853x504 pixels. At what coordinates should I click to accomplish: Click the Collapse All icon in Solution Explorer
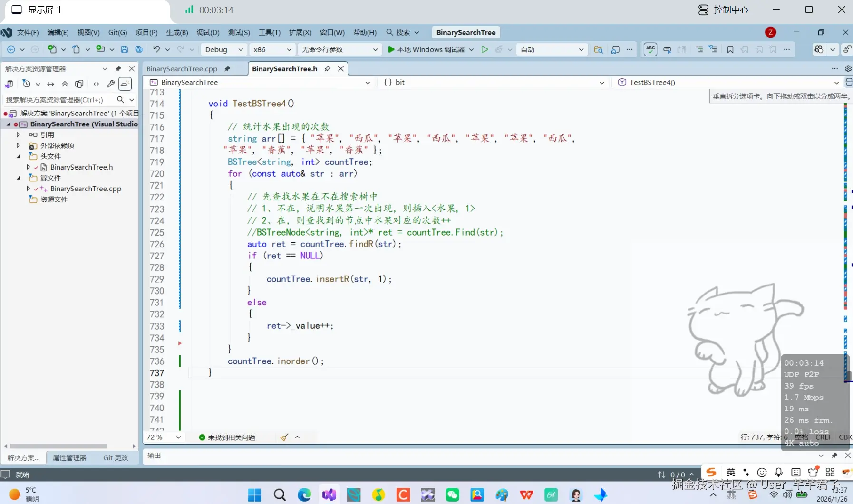click(x=65, y=84)
